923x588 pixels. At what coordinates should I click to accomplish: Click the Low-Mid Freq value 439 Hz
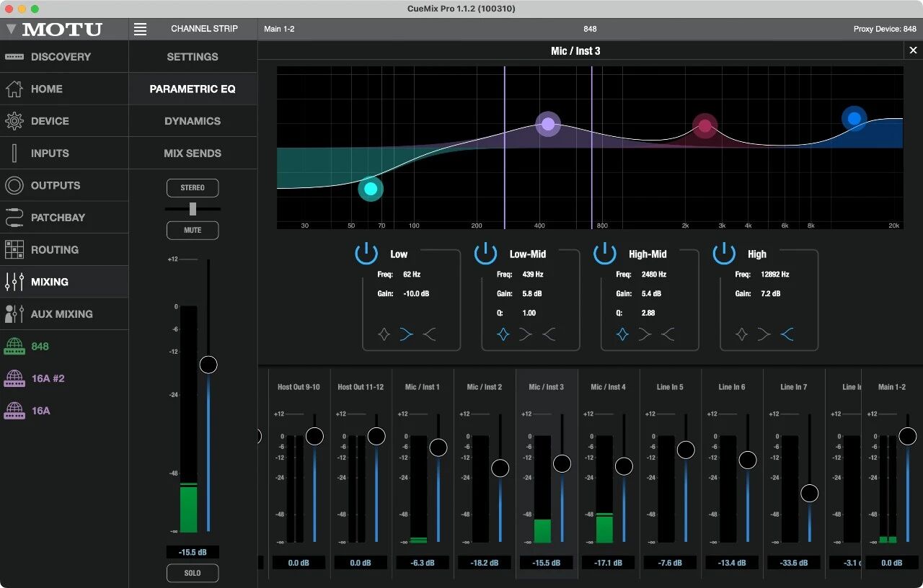[532, 275]
